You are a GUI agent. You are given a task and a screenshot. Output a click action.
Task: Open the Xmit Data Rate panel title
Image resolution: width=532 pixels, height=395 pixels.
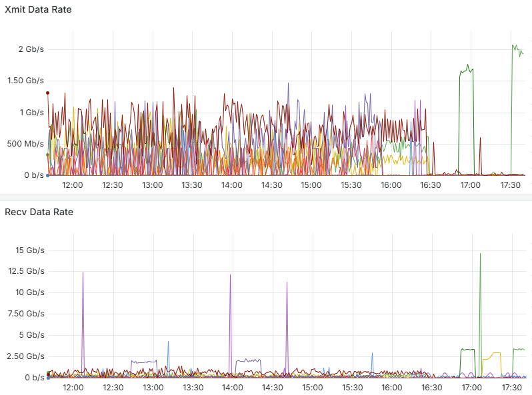pyautogui.click(x=38, y=9)
